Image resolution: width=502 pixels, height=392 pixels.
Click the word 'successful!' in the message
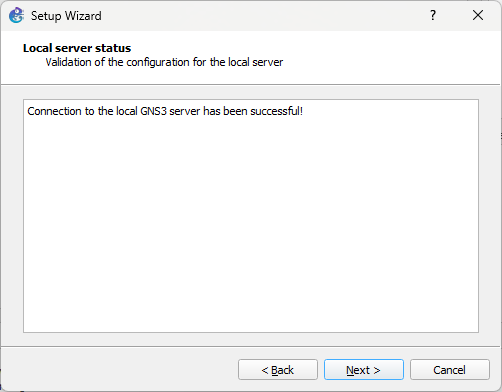(x=277, y=111)
